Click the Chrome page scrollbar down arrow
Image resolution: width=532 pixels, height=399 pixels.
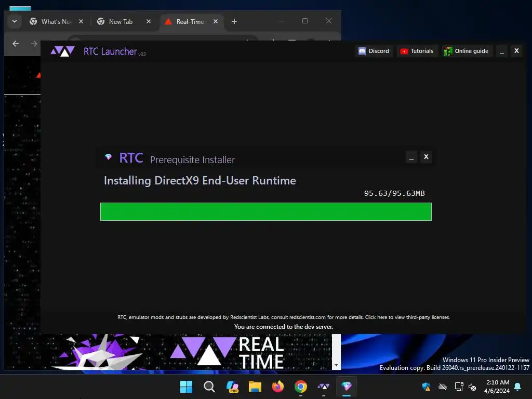tap(336, 365)
